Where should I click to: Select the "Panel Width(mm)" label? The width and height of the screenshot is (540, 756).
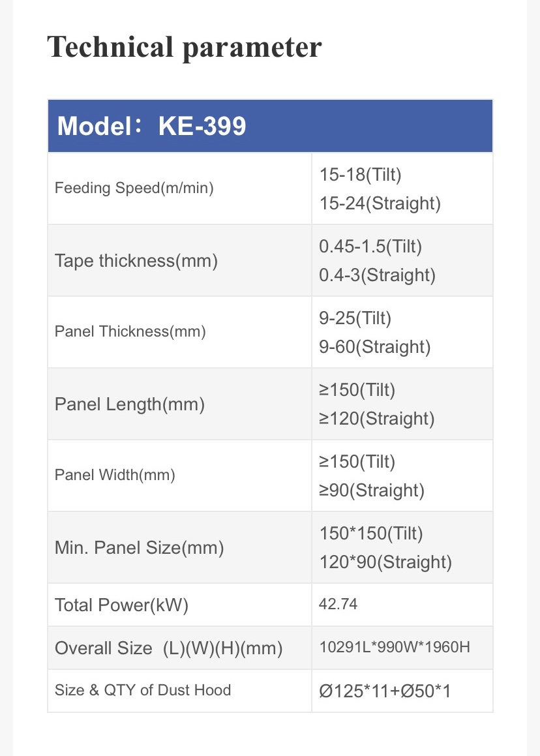[115, 475]
